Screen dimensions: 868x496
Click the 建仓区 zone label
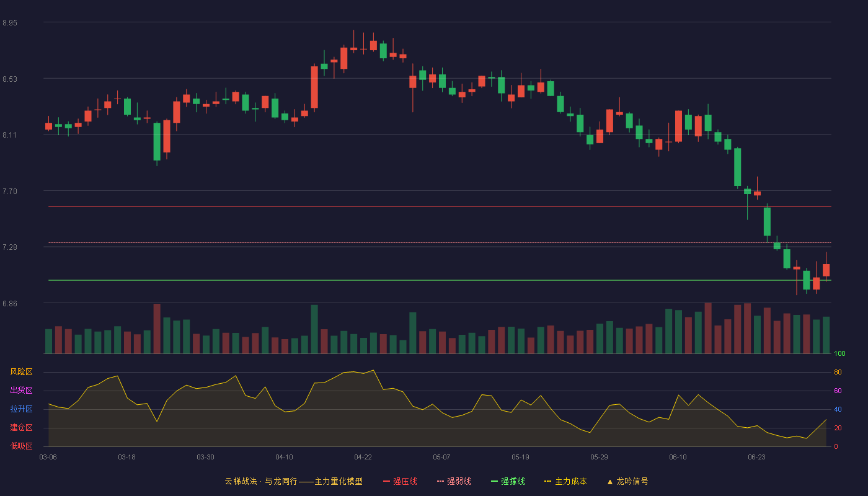click(21, 428)
